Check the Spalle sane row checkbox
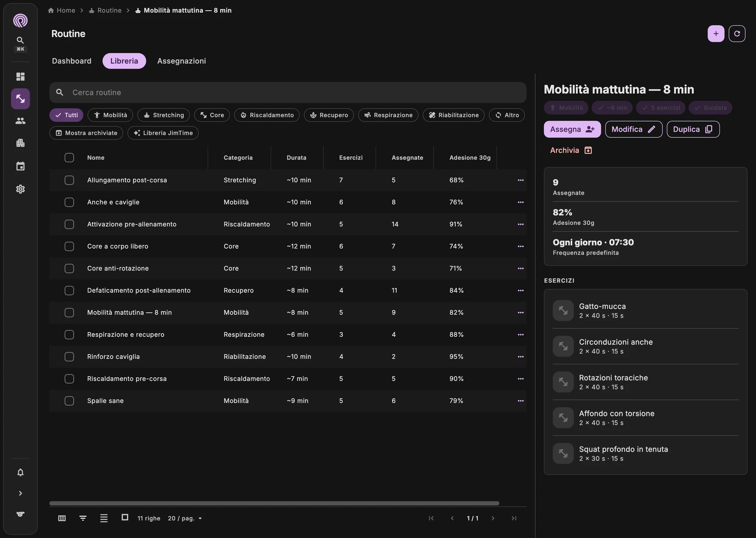This screenshot has height=538, width=756. (69, 401)
